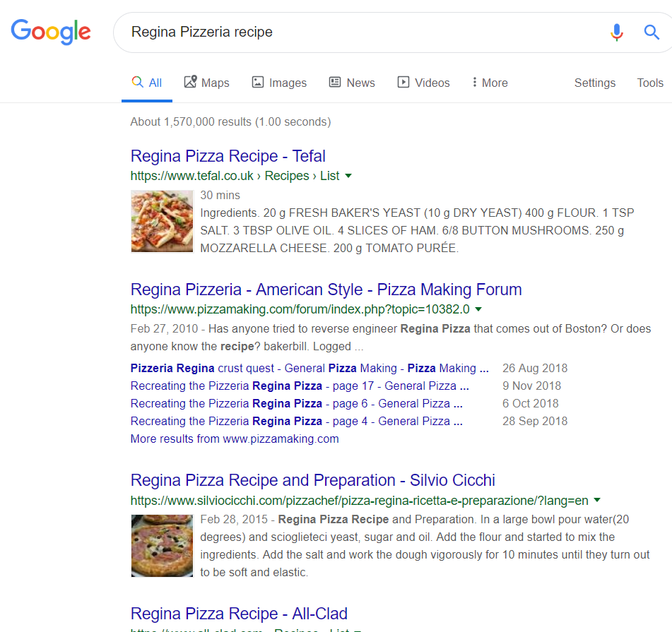672x632 pixels.
Task: Click the tefal.co.uk green URL text
Action: point(235,176)
